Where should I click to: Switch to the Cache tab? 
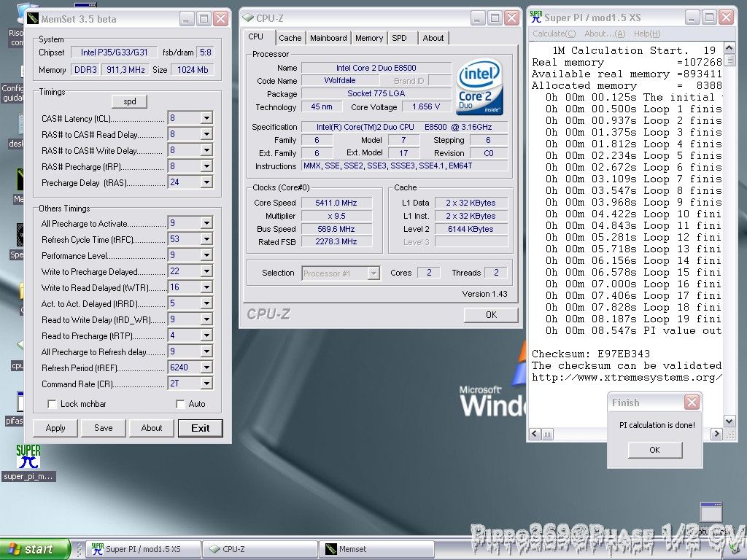tap(290, 38)
